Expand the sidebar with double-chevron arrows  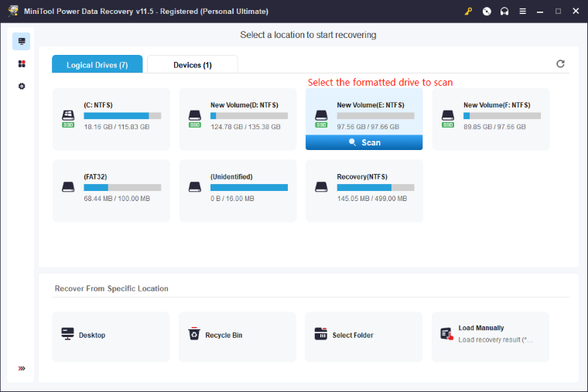(22, 368)
